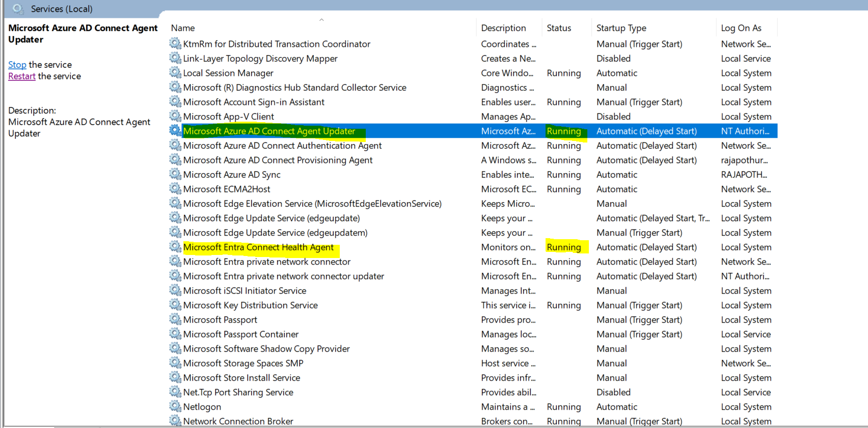
Task: Select the Netlogon service name
Action: pyautogui.click(x=202, y=407)
